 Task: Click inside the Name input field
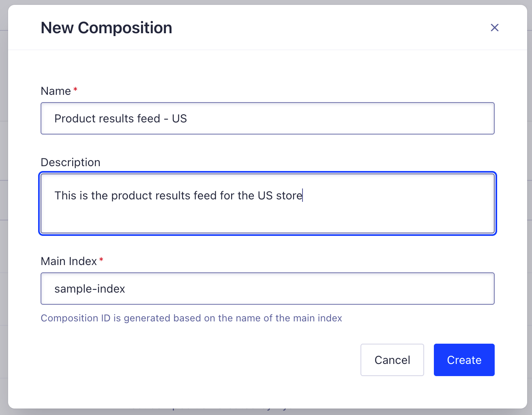pos(268,118)
